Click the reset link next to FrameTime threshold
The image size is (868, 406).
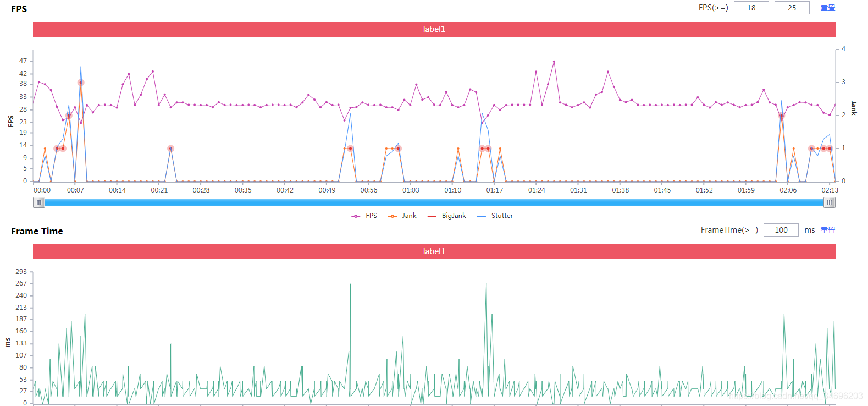[828, 230]
